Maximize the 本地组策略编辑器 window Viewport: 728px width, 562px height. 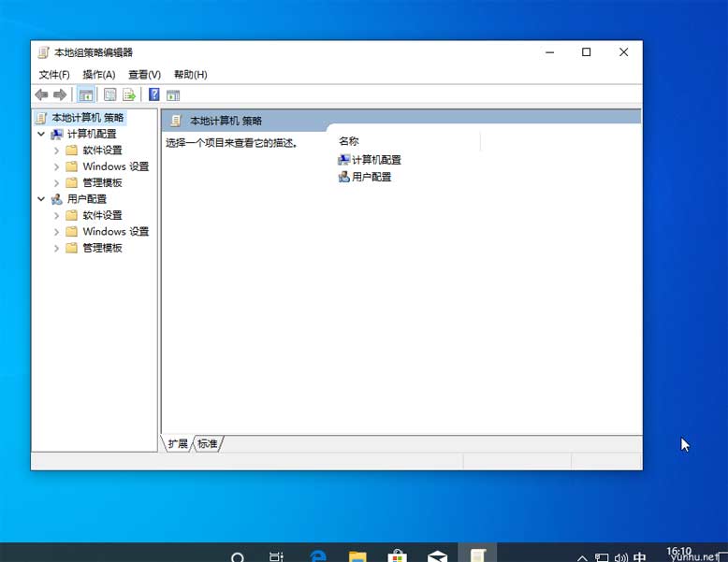pos(587,52)
